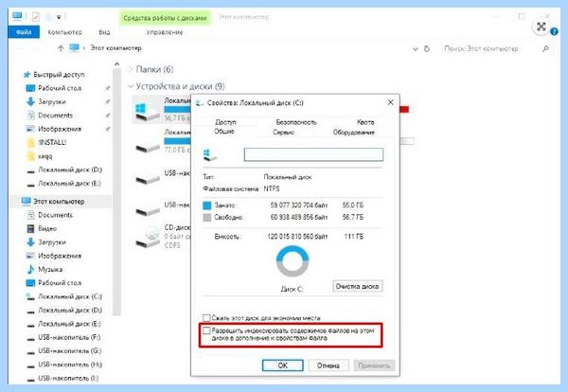Switch to the Sharing (Доступ) tab
568x392 pixels.
tap(225, 122)
